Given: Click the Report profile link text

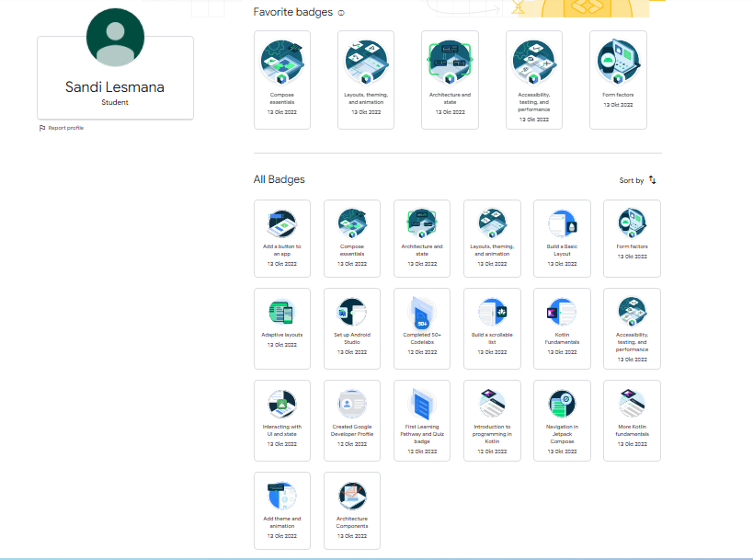Looking at the screenshot, I should (x=66, y=128).
